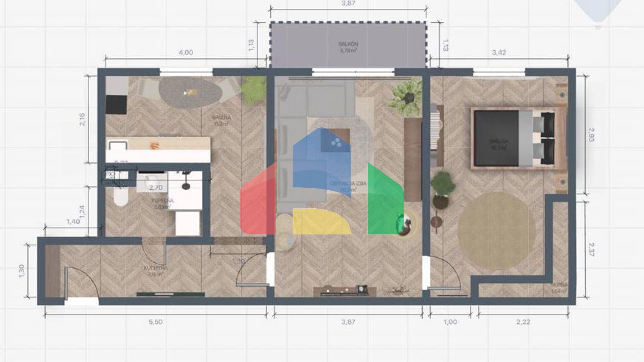Select the KUCHYŇA room label
Viewport: 644px width, 362px height.
pos(156,271)
